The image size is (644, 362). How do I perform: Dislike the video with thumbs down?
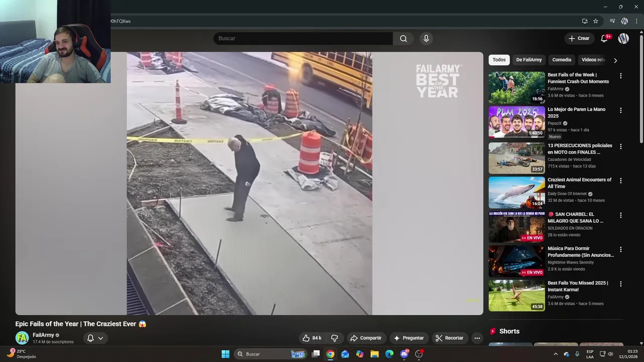(334, 338)
